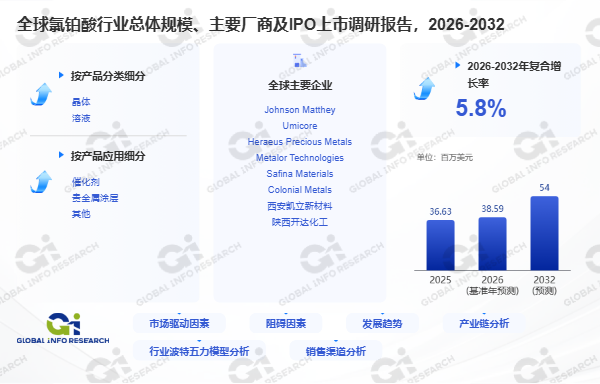Click Safina Materials entry
Screen dimensions: 600x384
(x=300, y=174)
